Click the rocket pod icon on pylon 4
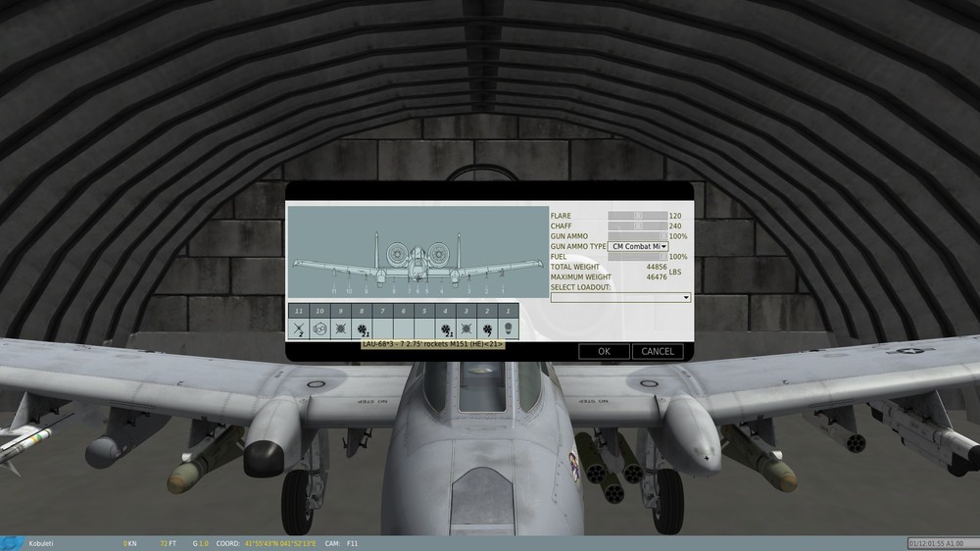The width and height of the screenshot is (980, 551). (x=446, y=328)
